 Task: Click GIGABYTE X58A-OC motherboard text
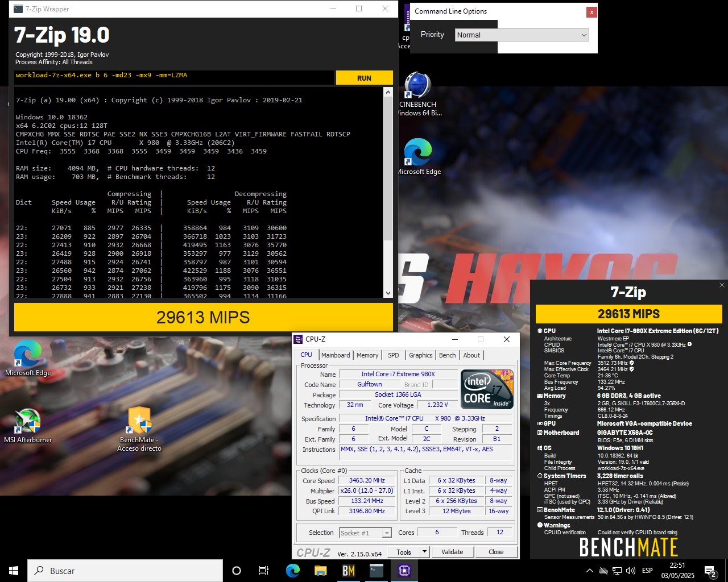point(625,433)
